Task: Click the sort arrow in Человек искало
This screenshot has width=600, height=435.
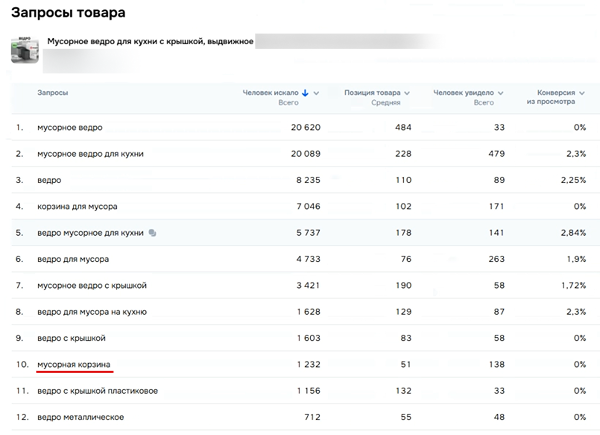Action: click(x=305, y=93)
